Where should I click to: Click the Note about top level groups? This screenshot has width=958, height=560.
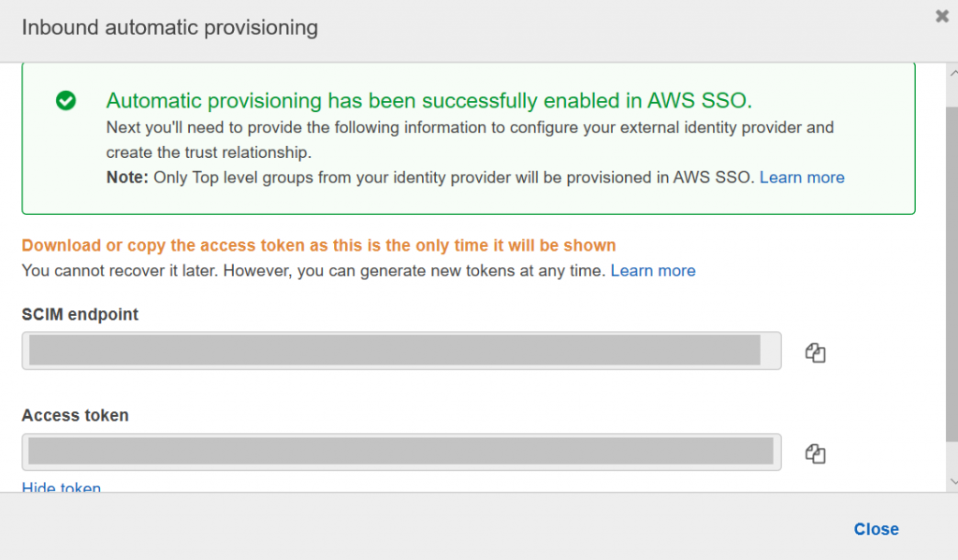430,178
